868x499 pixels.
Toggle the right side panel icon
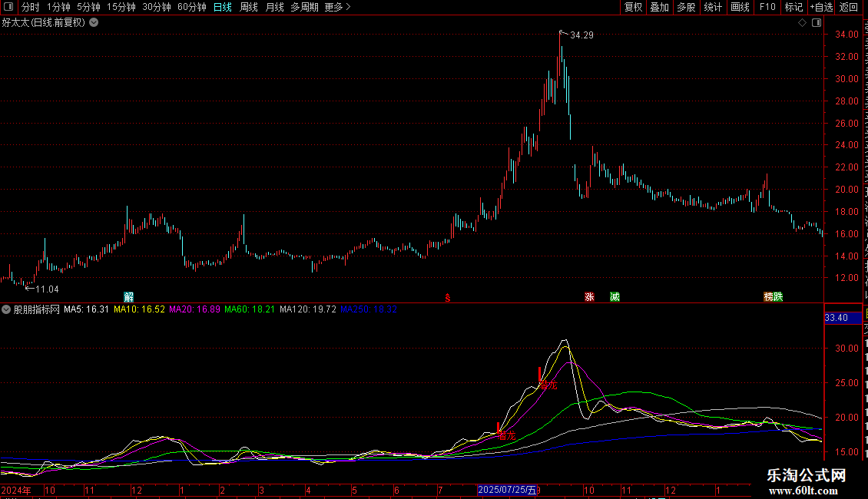817,23
